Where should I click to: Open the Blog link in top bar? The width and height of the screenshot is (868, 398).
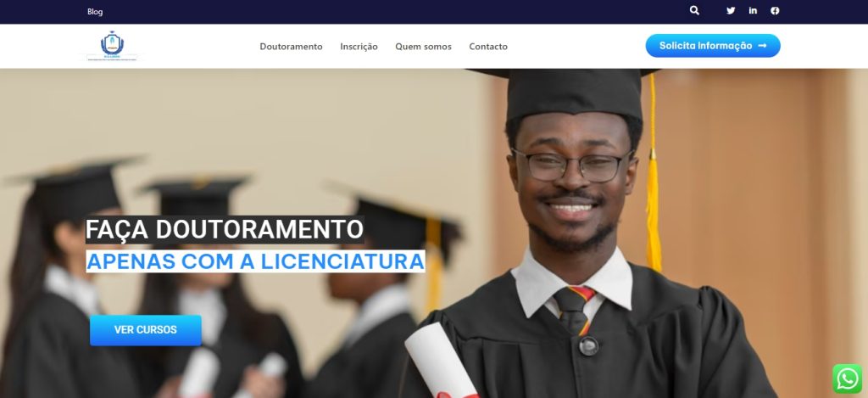coord(95,12)
